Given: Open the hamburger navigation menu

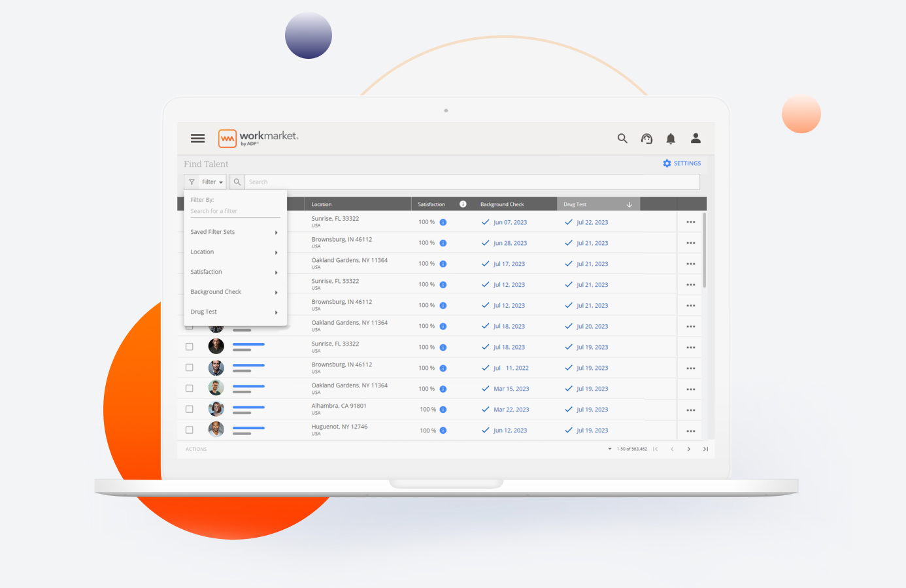Looking at the screenshot, I should click(x=197, y=139).
